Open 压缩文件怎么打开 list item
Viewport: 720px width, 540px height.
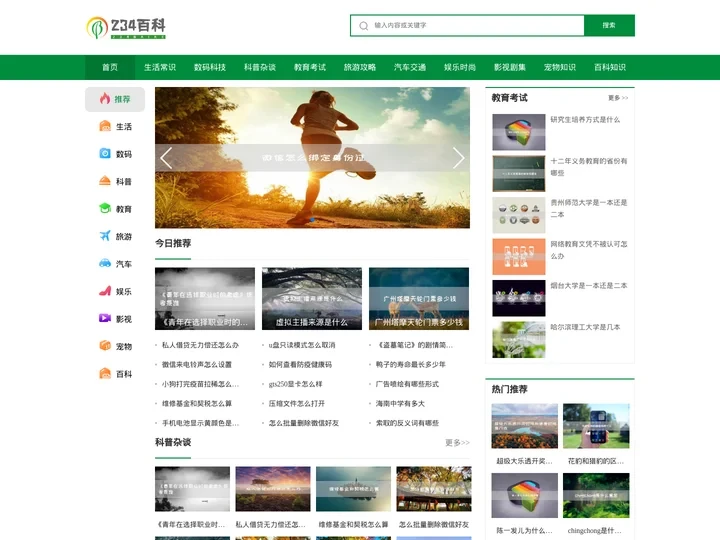[x=297, y=404]
